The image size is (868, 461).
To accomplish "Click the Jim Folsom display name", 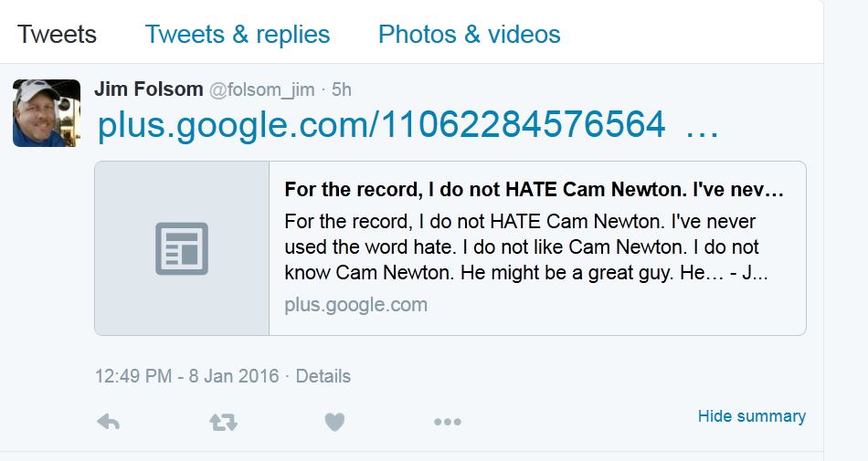I will (x=149, y=89).
